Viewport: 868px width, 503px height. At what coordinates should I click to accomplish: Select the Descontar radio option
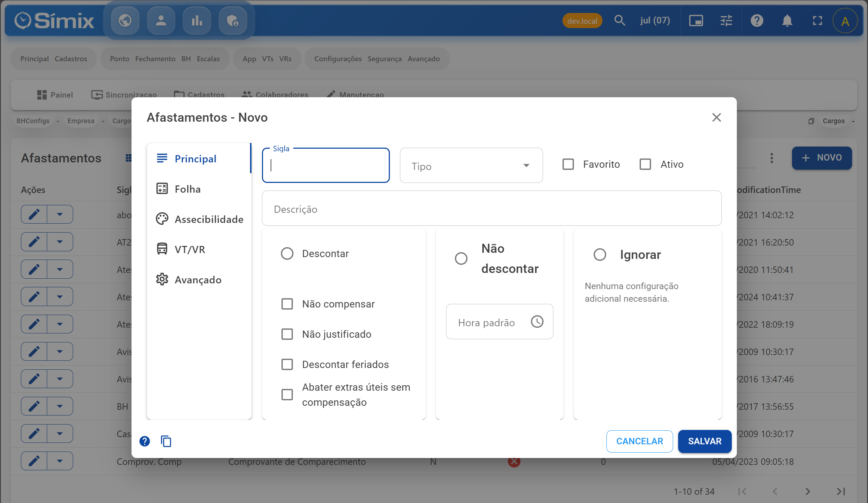[287, 253]
